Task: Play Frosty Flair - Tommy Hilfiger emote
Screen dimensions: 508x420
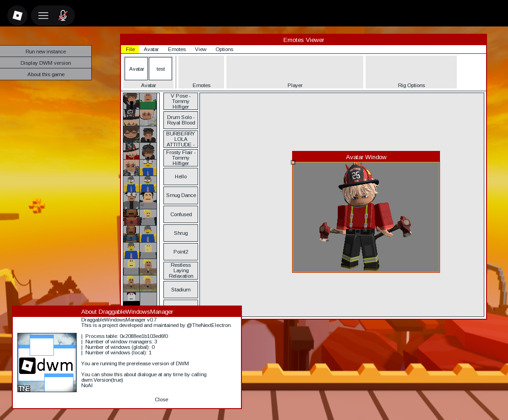Action: click(x=181, y=158)
